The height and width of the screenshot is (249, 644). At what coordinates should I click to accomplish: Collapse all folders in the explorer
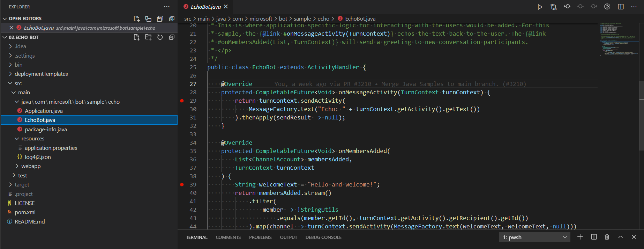coord(172,37)
